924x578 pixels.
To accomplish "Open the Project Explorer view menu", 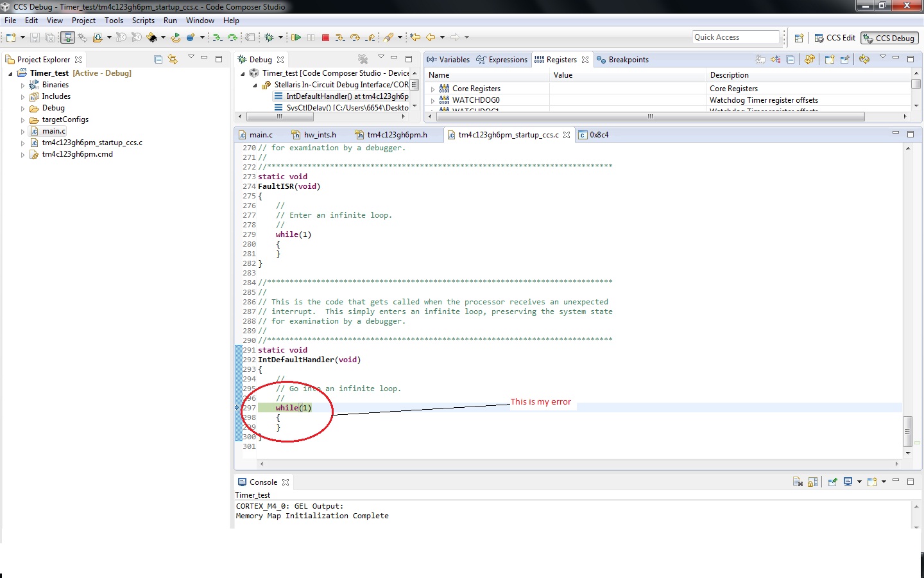I will click(x=191, y=58).
